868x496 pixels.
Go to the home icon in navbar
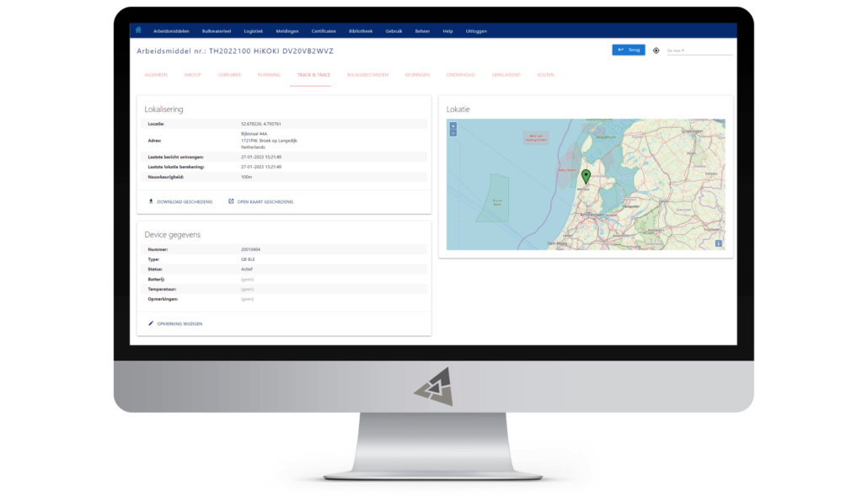(138, 30)
